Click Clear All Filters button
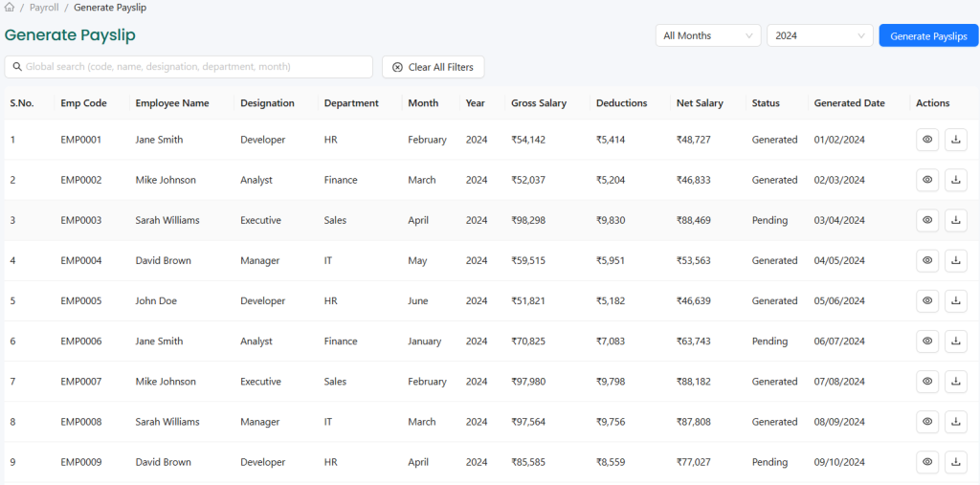Screen dimensions: 980x485 [x=433, y=67]
